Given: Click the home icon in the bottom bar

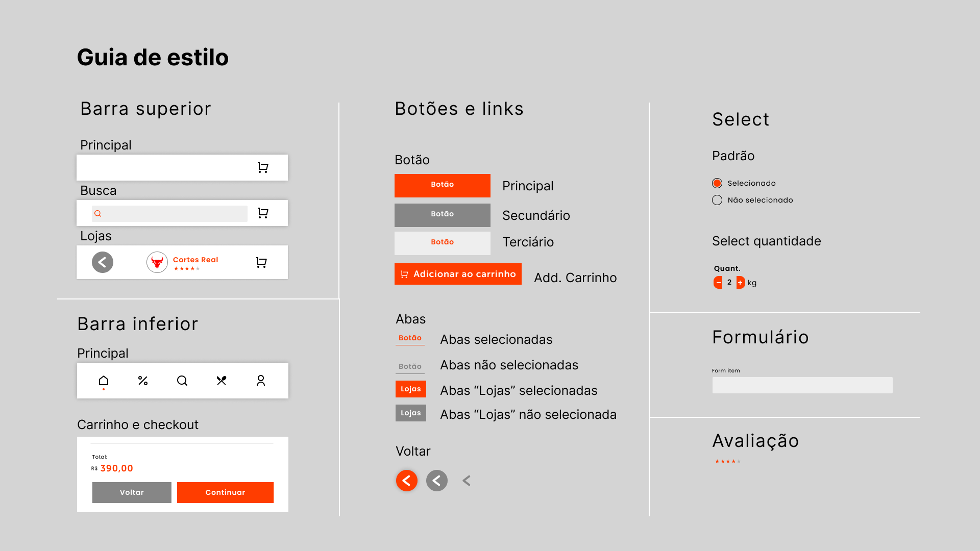Looking at the screenshot, I should tap(104, 381).
